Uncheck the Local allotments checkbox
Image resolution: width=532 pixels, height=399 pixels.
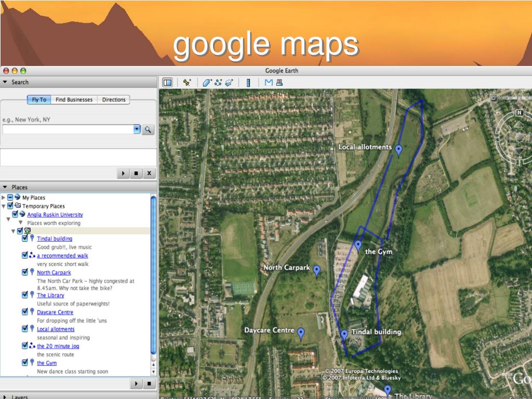[x=25, y=328]
